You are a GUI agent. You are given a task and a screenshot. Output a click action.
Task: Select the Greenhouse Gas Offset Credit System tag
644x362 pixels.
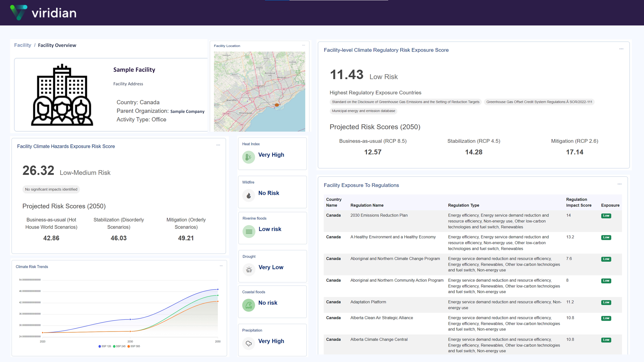click(x=539, y=102)
